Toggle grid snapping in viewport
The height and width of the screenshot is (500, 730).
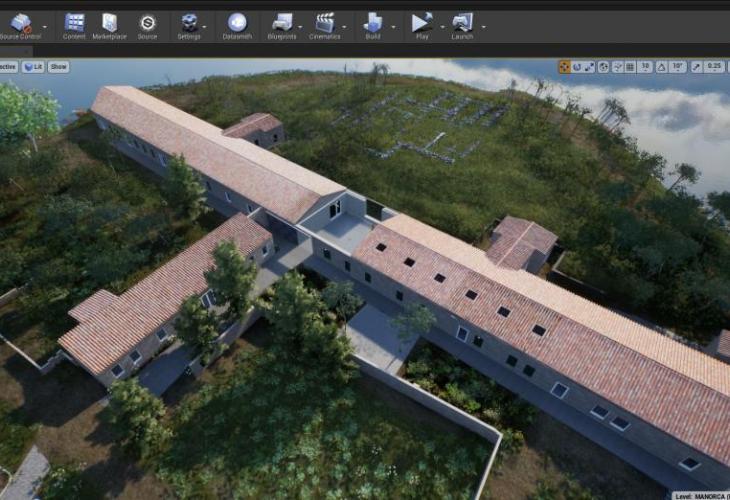(630, 67)
